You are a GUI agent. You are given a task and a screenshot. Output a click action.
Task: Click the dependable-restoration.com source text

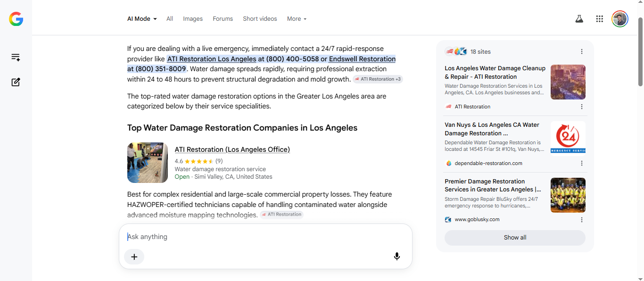pos(488,164)
